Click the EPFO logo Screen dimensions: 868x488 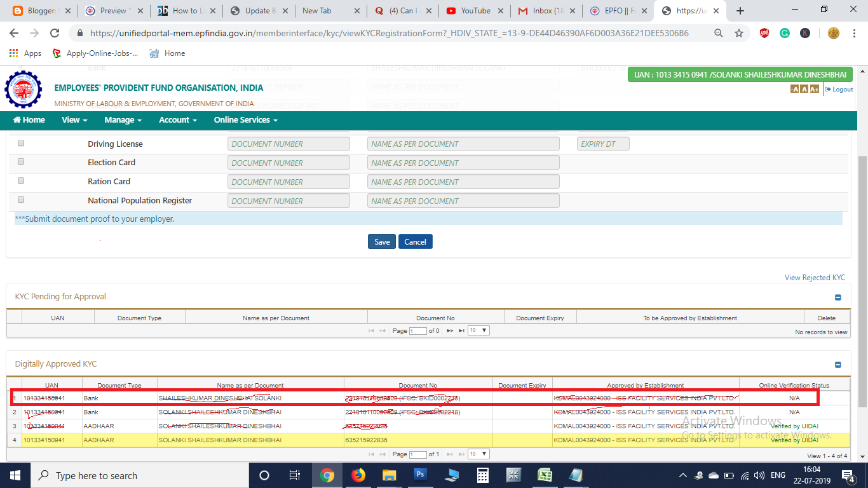(24, 89)
